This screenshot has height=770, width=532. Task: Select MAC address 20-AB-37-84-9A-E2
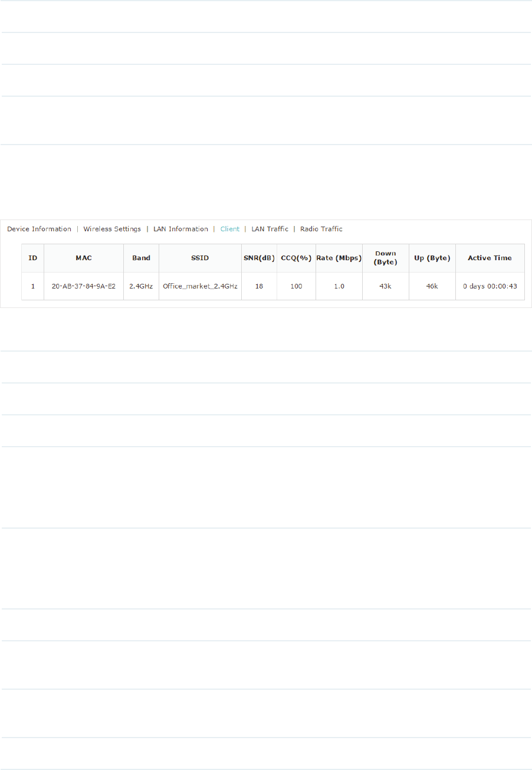tap(84, 286)
